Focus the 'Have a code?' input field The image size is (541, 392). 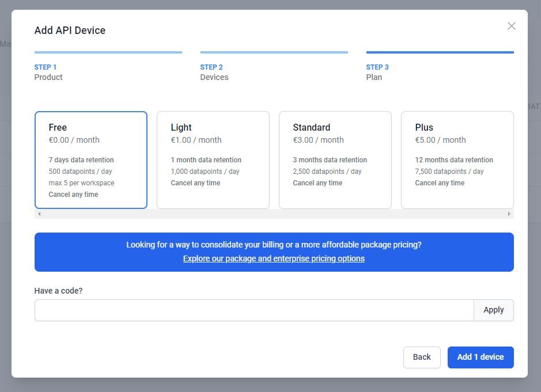pyautogui.click(x=254, y=310)
